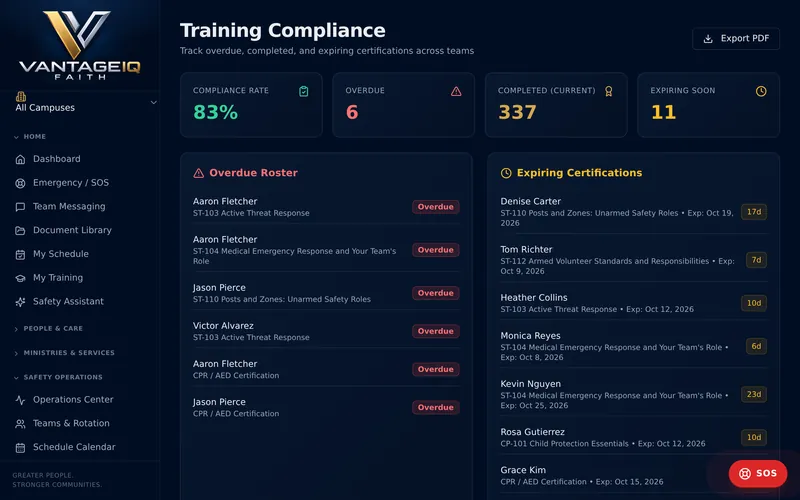Click the Document Library folder icon

coord(20,231)
